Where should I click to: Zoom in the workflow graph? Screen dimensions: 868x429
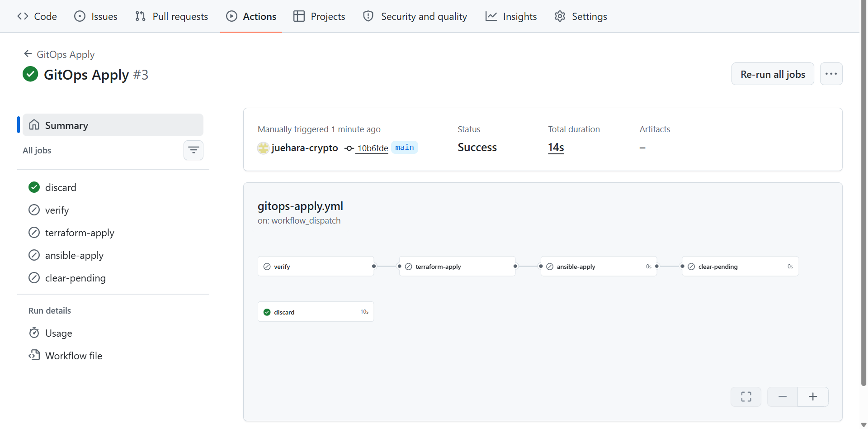click(813, 397)
